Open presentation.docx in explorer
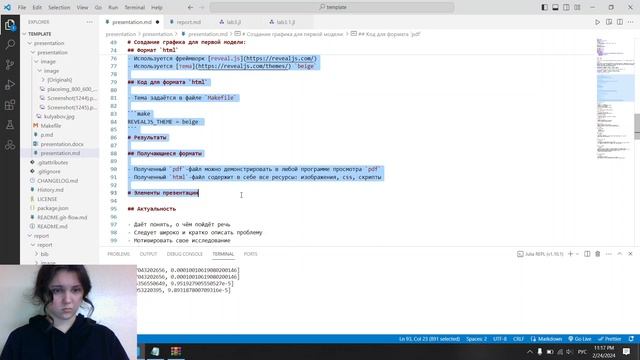640x360 pixels. click(x=62, y=144)
